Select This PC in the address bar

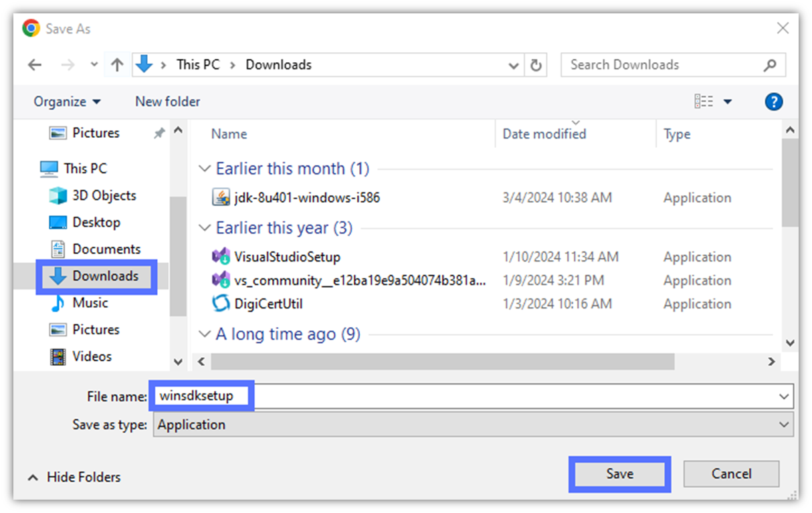197,64
